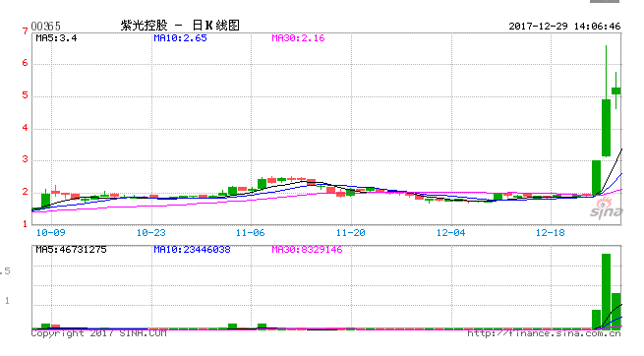The height and width of the screenshot is (356, 644).
Task: Click the price axis label 5
Action: [x=25, y=95]
